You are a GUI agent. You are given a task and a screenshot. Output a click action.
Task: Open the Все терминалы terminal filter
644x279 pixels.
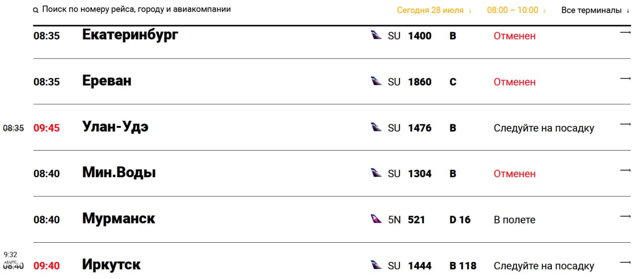(595, 10)
